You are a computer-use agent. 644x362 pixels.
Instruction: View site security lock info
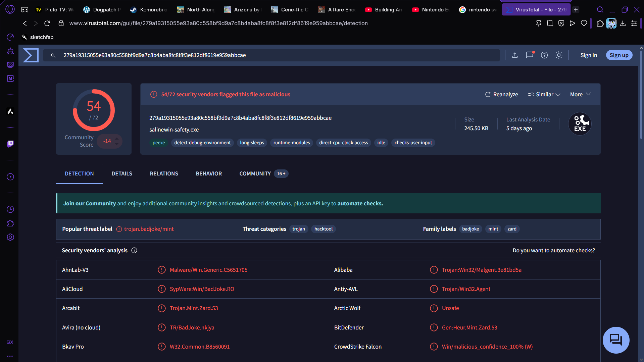[x=61, y=23]
